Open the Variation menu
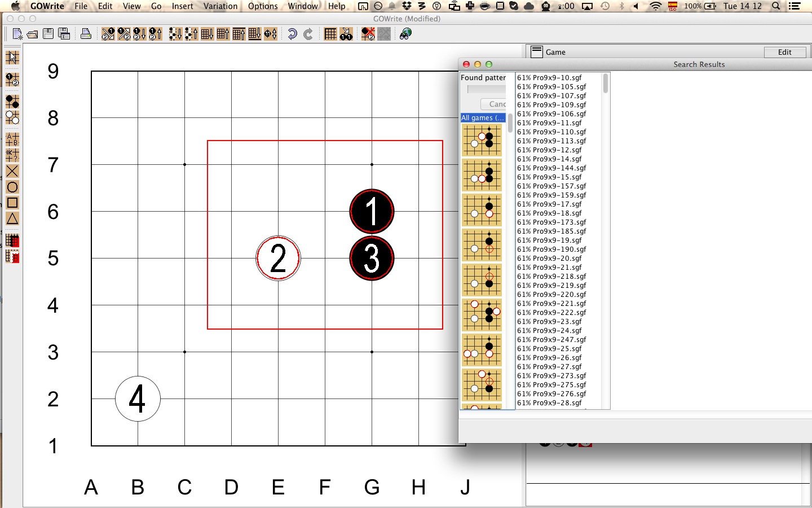This screenshot has height=508, width=812. click(x=220, y=6)
